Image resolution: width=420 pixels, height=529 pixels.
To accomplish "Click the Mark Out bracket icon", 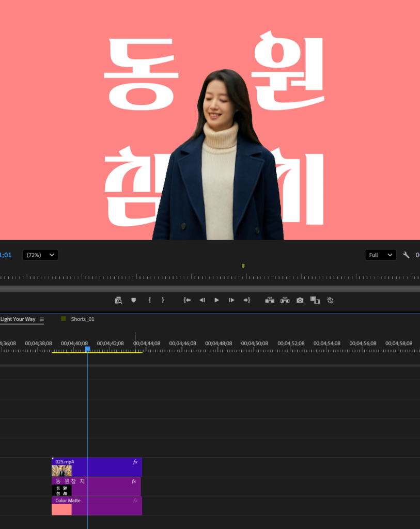I will point(163,300).
